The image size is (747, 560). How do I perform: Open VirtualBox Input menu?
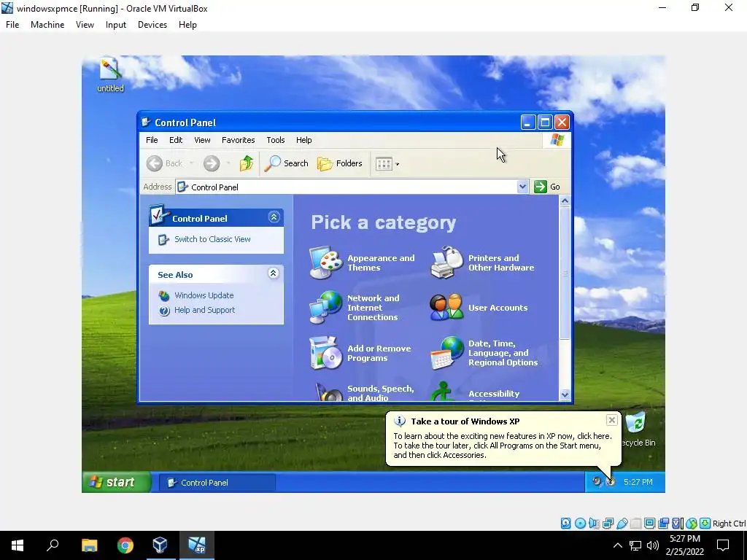tap(116, 25)
